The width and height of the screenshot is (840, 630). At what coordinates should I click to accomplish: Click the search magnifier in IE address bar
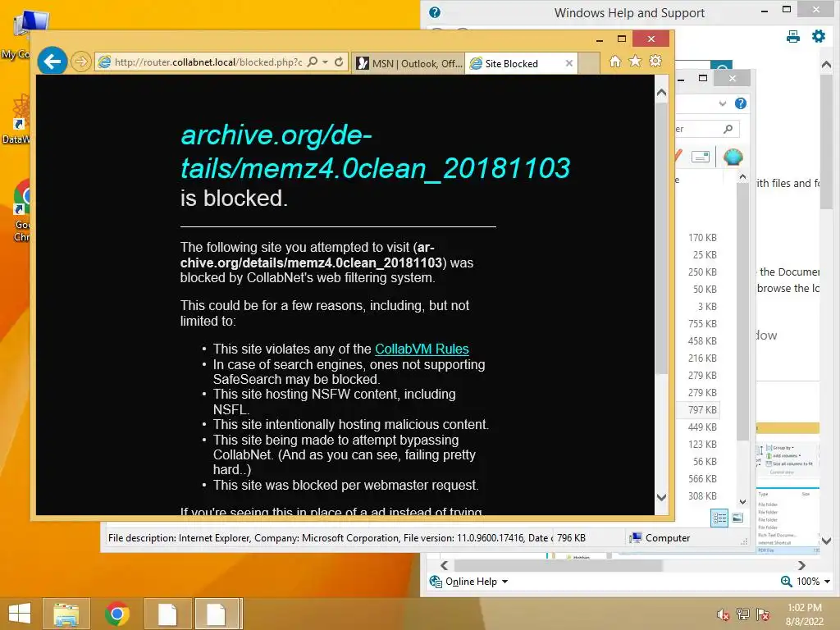(x=313, y=62)
